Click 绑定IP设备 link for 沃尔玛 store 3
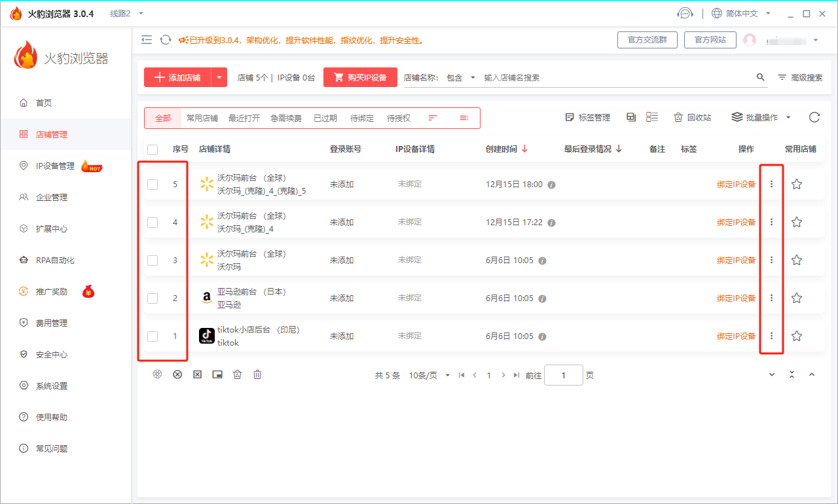 point(736,261)
